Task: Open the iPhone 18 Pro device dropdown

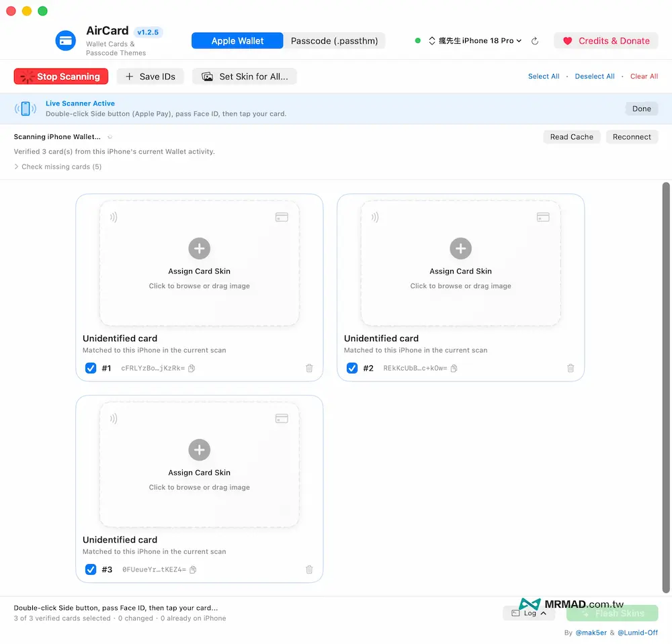Action: [x=475, y=41]
